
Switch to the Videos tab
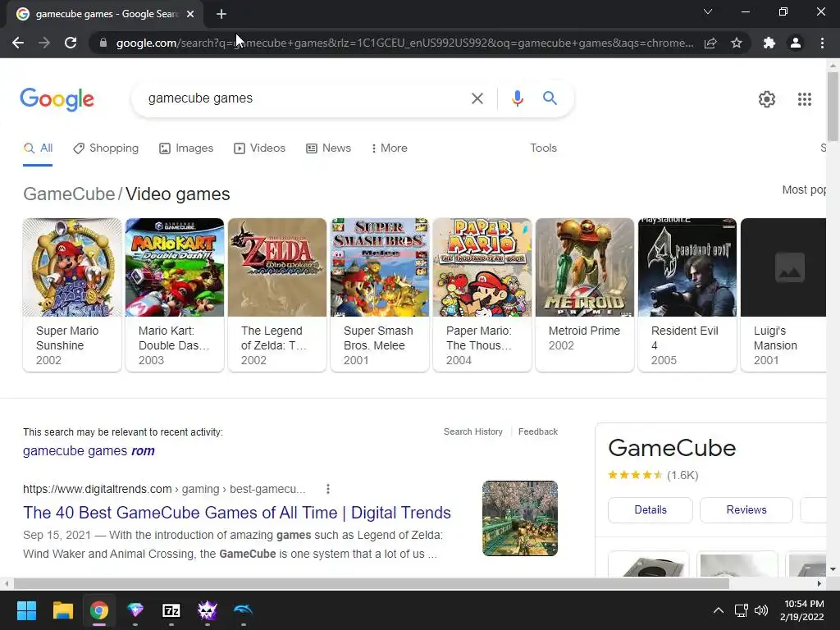[260, 148]
